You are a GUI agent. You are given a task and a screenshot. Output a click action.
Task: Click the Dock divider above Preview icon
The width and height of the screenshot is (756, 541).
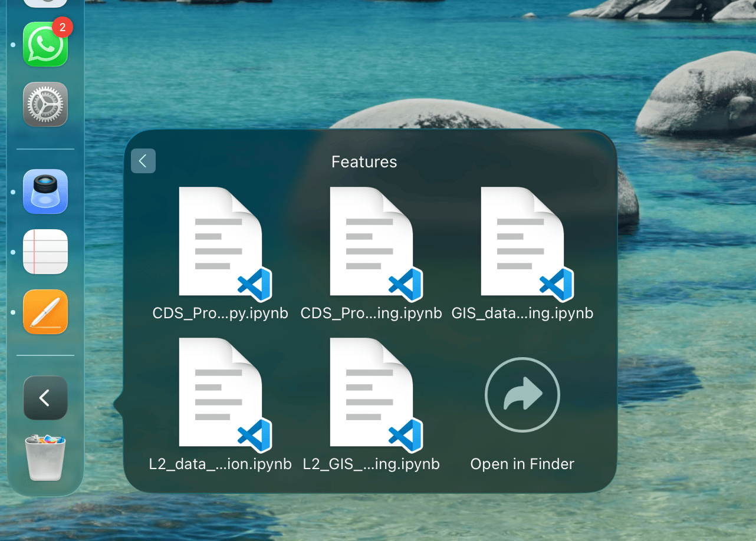(45, 149)
